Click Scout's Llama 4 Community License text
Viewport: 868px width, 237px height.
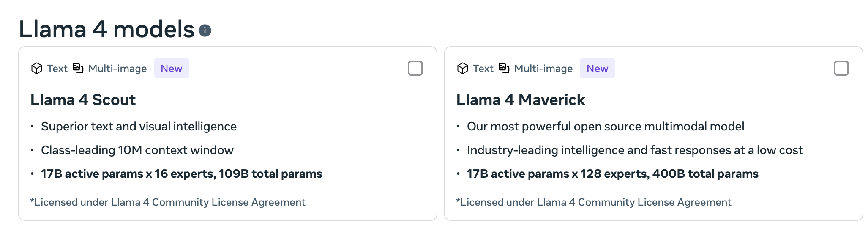[168, 202]
